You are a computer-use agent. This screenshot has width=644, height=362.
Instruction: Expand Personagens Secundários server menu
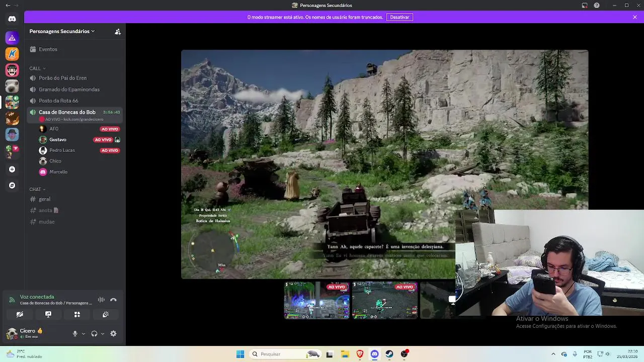62,31
